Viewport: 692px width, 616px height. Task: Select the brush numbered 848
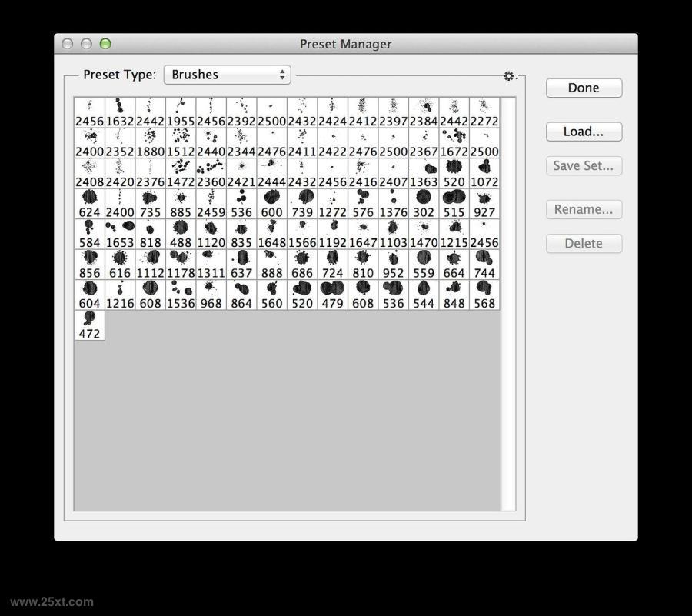tap(454, 295)
